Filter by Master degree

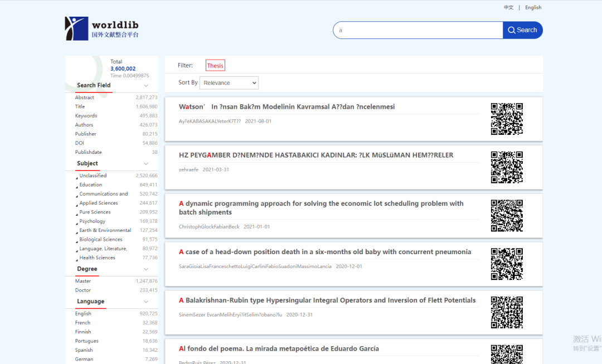tap(83, 281)
